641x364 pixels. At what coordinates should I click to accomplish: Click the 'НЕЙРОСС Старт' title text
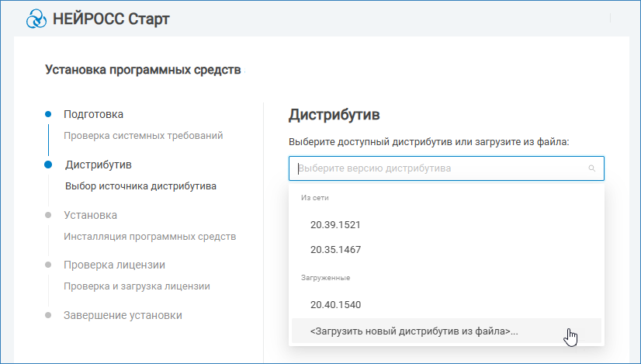tap(110, 19)
